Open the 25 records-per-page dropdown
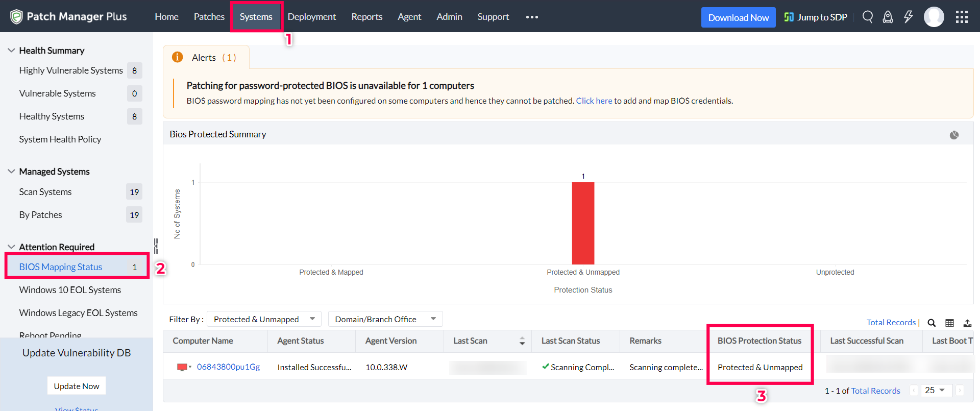 point(936,390)
